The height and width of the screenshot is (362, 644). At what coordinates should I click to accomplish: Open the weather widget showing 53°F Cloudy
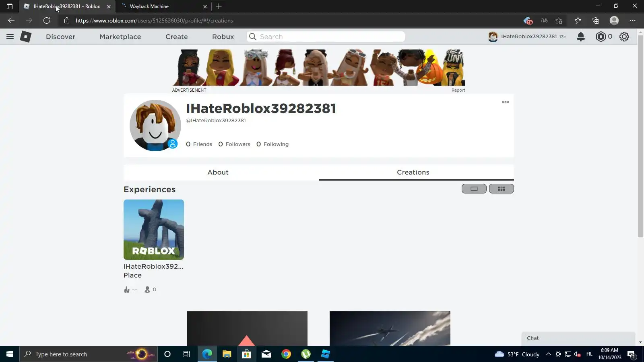(517, 354)
